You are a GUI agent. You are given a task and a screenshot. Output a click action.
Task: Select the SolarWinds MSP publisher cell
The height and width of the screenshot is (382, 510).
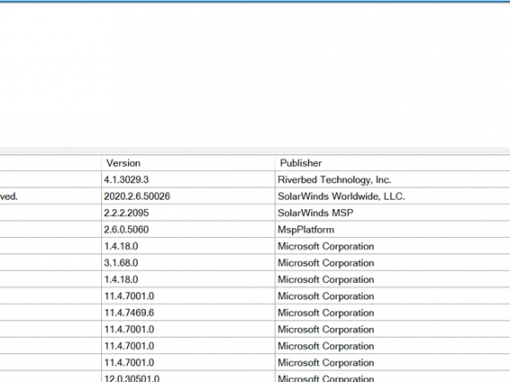point(393,213)
